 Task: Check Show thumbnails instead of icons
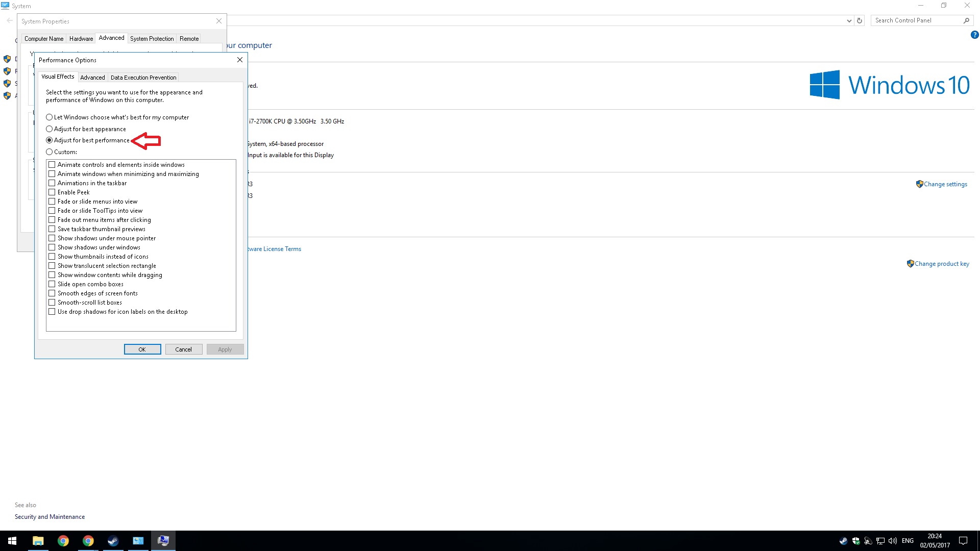(52, 257)
